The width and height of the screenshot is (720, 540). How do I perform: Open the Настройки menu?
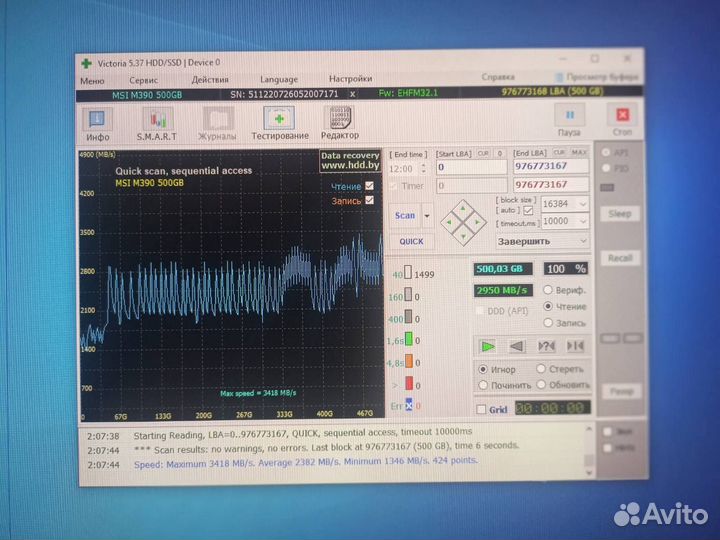click(x=350, y=79)
